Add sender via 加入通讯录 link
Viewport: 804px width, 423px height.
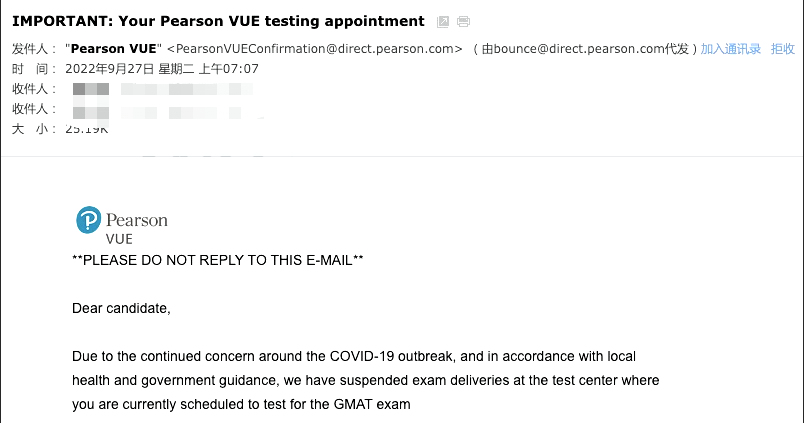click(x=731, y=48)
